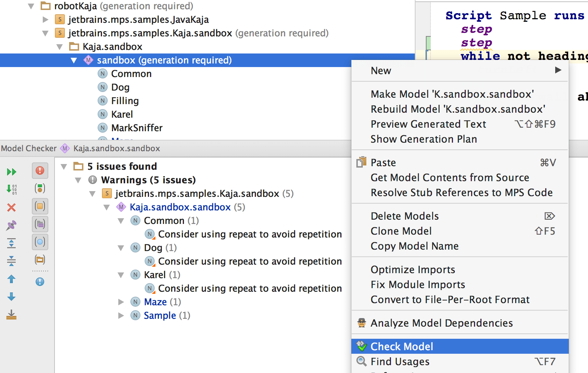Select Optimize Imports in the context menu

pos(413,270)
